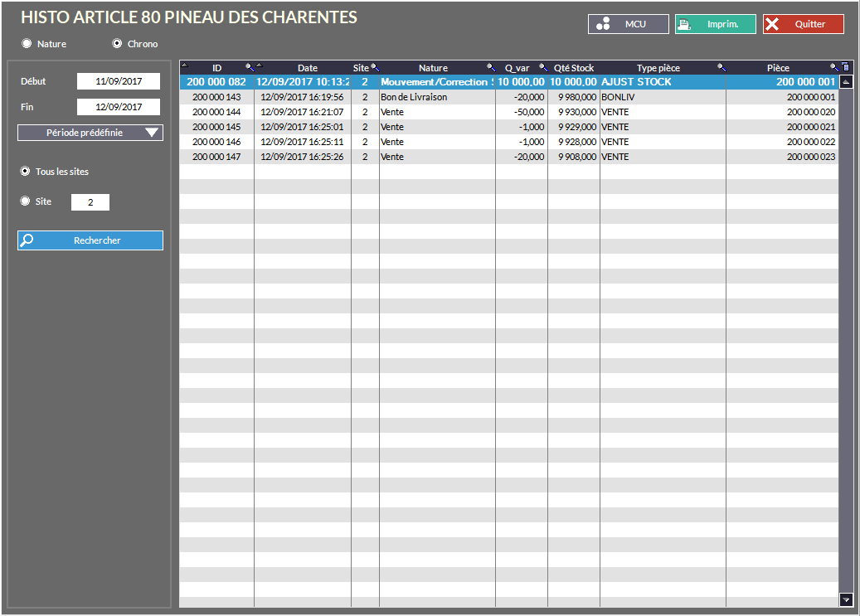This screenshot has width=860, height=616.
Task: Click the scrollbar down arrow of the table
Action: tap(846, 599)
